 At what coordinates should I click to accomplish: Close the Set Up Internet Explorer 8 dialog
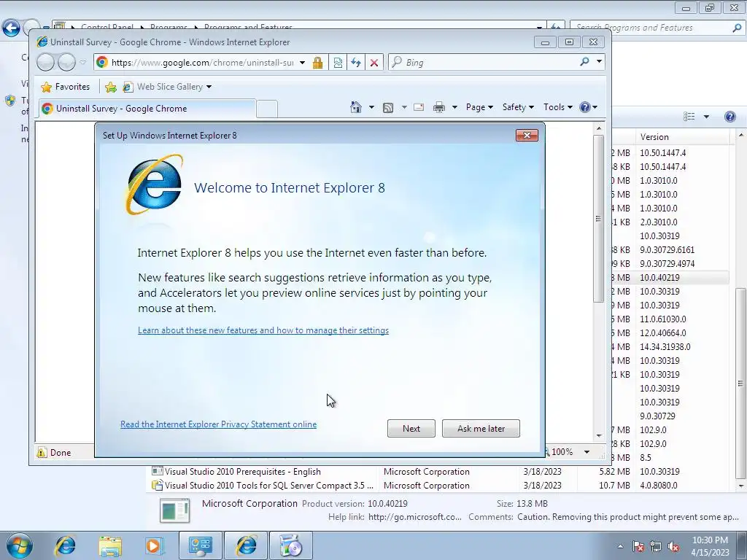click(x=527, y=135)
